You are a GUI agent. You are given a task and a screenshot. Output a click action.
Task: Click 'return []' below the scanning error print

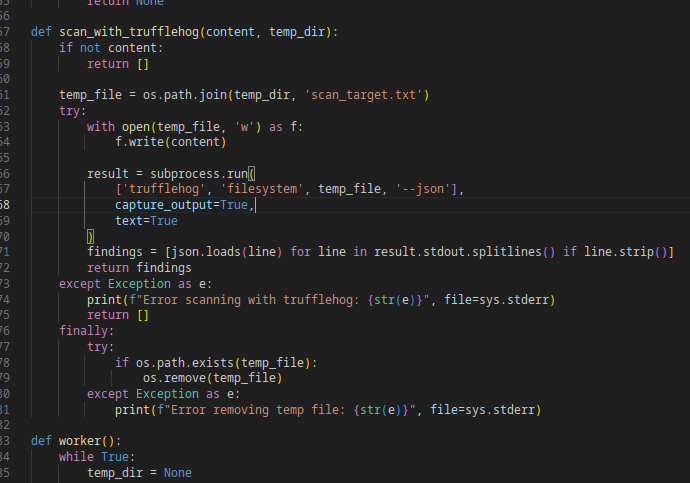(x=118, y=315)
